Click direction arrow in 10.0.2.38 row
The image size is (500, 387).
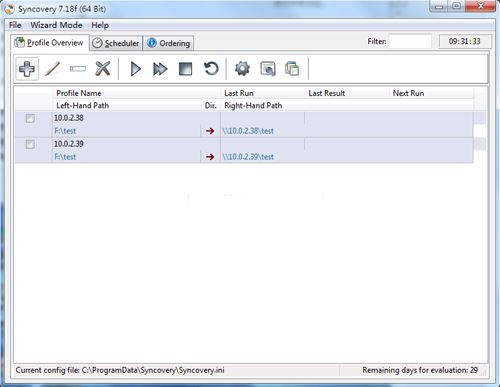(210, 131)
